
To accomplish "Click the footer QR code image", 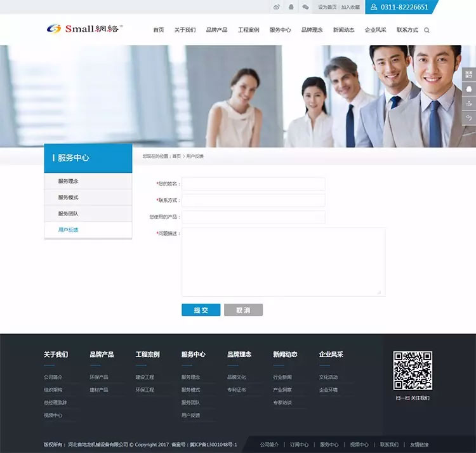I will (x=413, y=370).
